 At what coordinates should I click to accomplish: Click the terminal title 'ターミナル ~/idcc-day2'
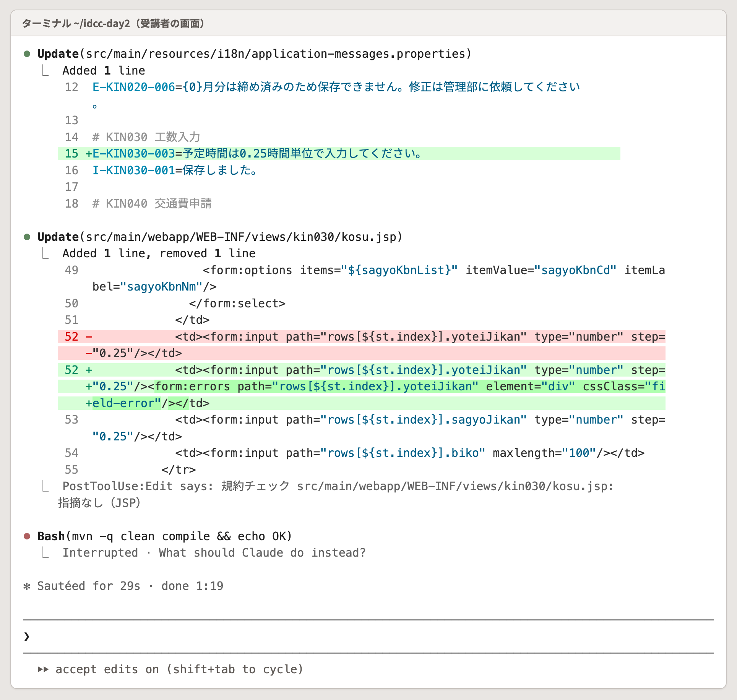tap(76, 24)
